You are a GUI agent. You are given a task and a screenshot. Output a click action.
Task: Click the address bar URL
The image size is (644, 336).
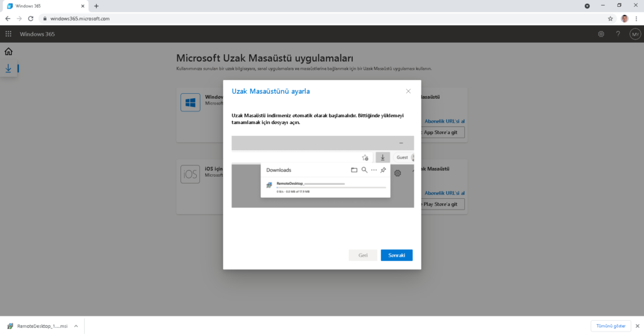pos(80,18)
